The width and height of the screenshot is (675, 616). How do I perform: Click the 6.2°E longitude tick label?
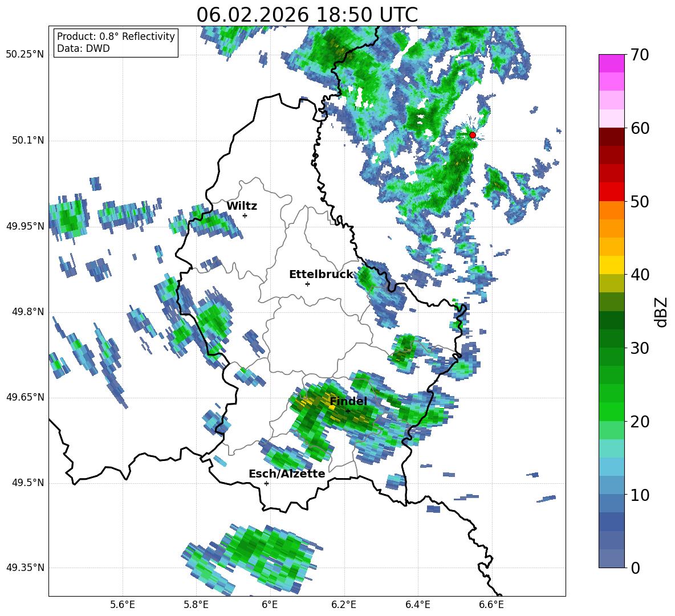[344, 605]
